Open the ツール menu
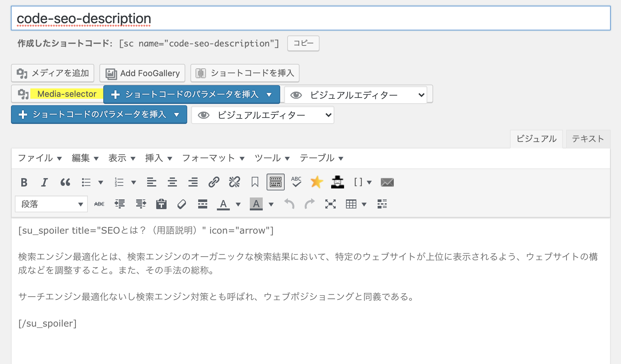This screenshot has height=364, width=621. (x=272, y=158)
